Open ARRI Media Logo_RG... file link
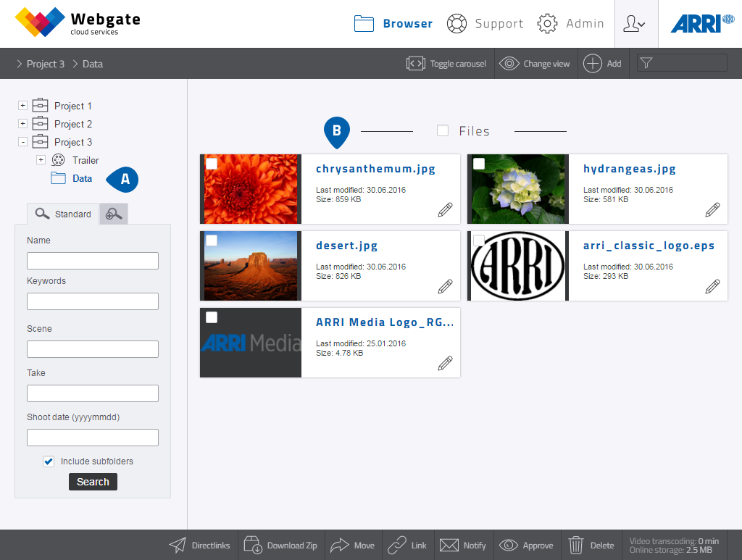 (x=385, y=322)
